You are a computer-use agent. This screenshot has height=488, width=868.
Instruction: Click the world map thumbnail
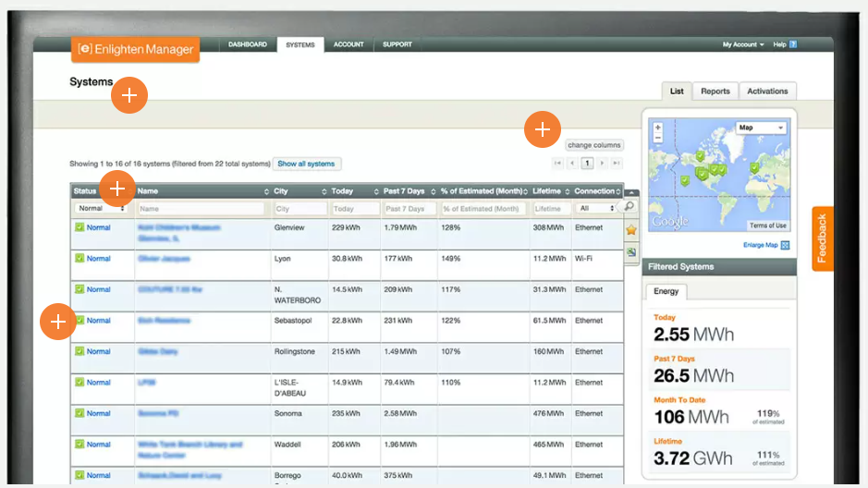[x=719, y=175]
